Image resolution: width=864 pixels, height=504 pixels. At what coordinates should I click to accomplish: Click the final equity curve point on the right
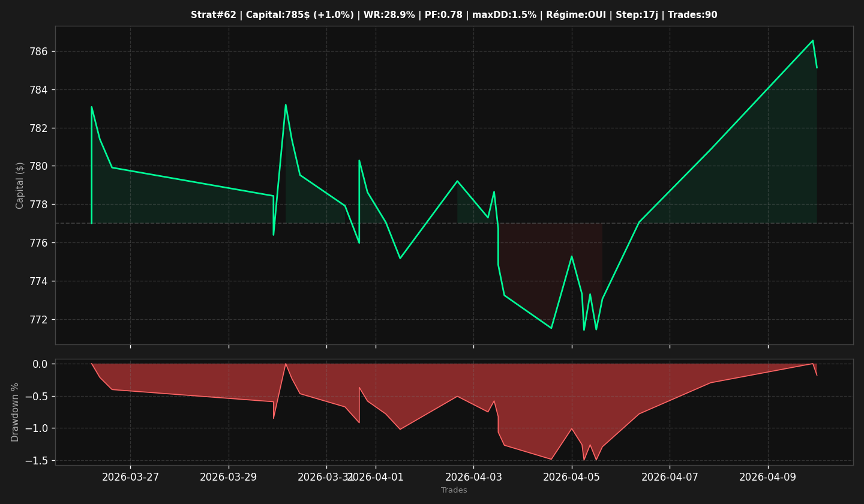[817, 67]
